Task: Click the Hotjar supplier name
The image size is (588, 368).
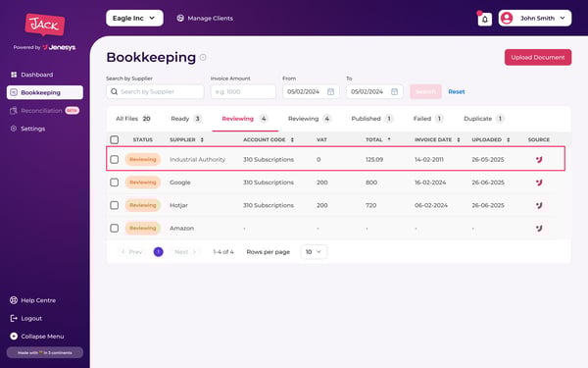Action: coord(178,205)
